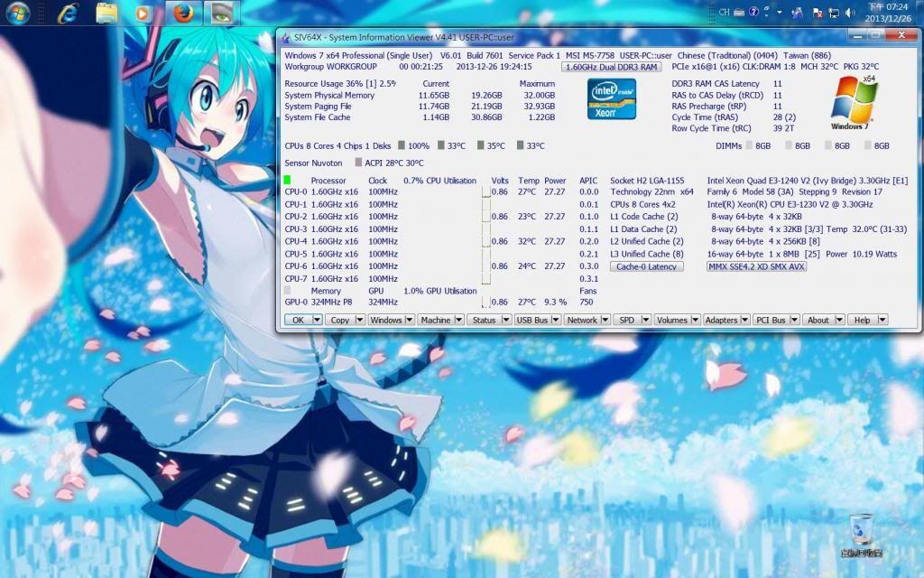Image resolution: width=924 pixels, height=578 pixels.
Task: Click the gray indicator beside Memory GPU row
Action: [x=288, y=290]
